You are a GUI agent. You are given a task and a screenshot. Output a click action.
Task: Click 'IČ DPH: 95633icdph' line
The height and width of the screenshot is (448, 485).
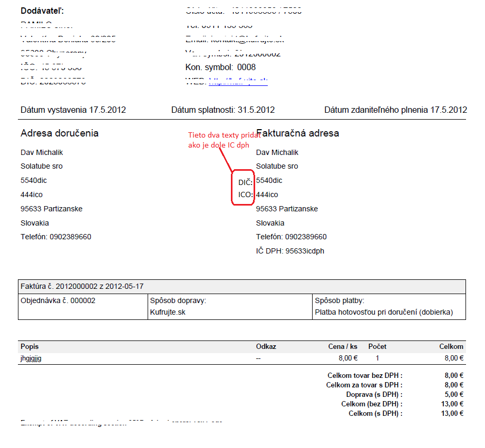290,251
